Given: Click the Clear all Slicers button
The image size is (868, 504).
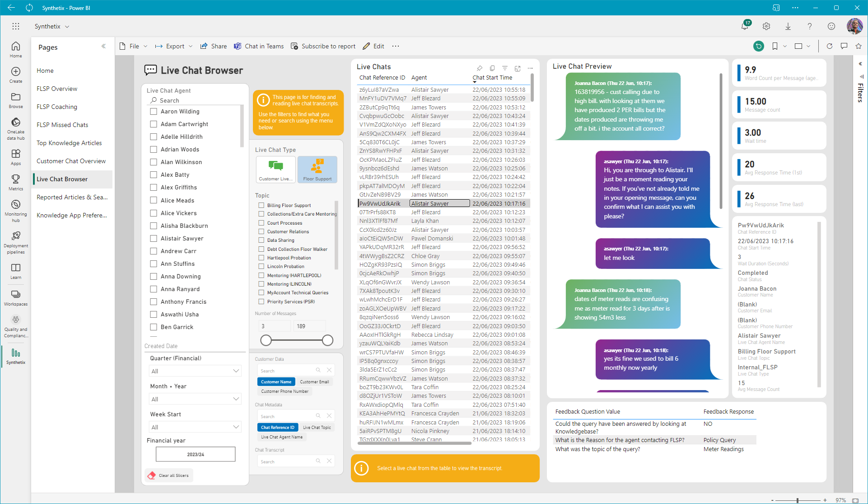Looking at the screenshot, I should pos(169,476).
